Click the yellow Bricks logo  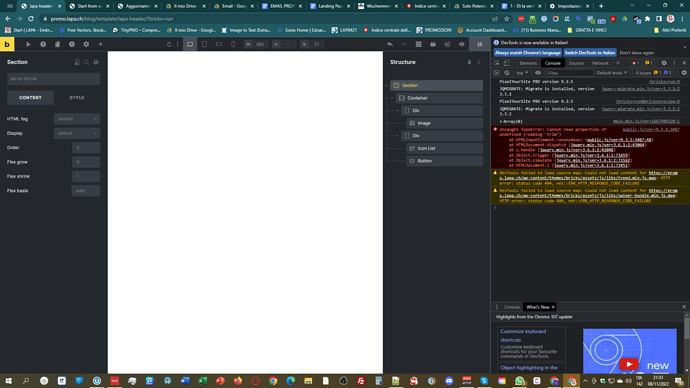(7, 44)
